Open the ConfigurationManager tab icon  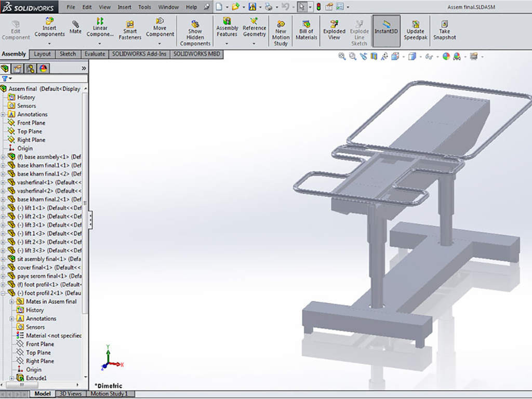31,68
